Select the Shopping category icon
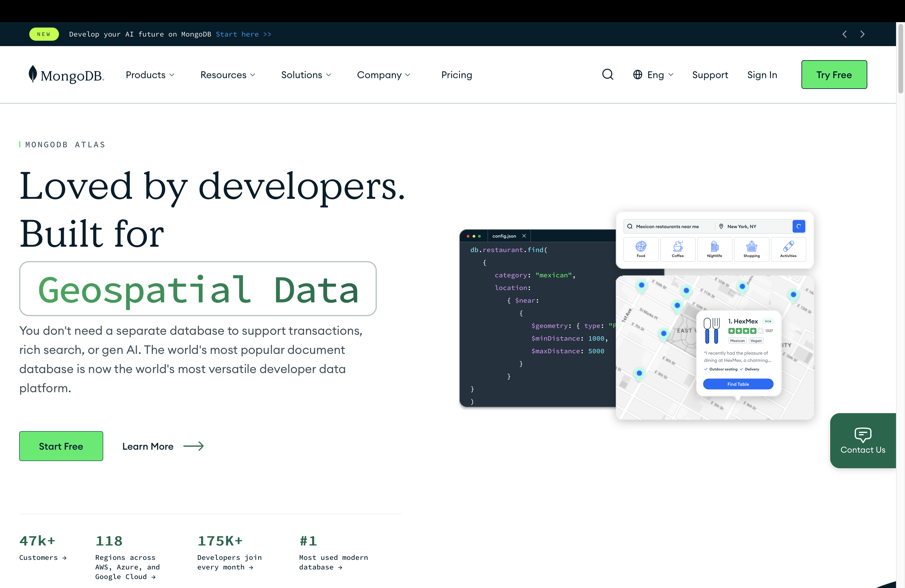Image resolution: width=905 pixels, height=588 pixels. pos(751,249)
